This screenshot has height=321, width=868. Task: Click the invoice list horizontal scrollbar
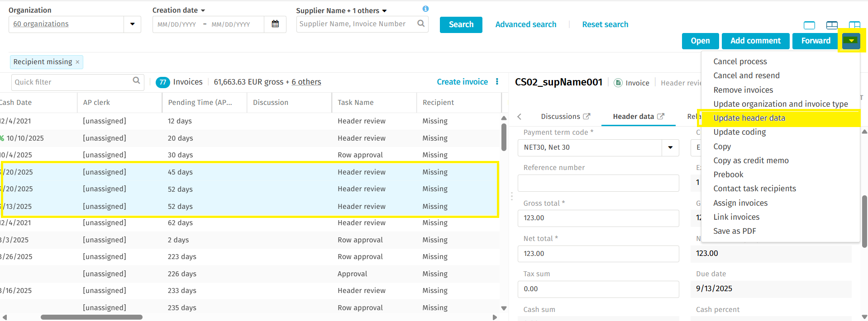tap(91, 317)
